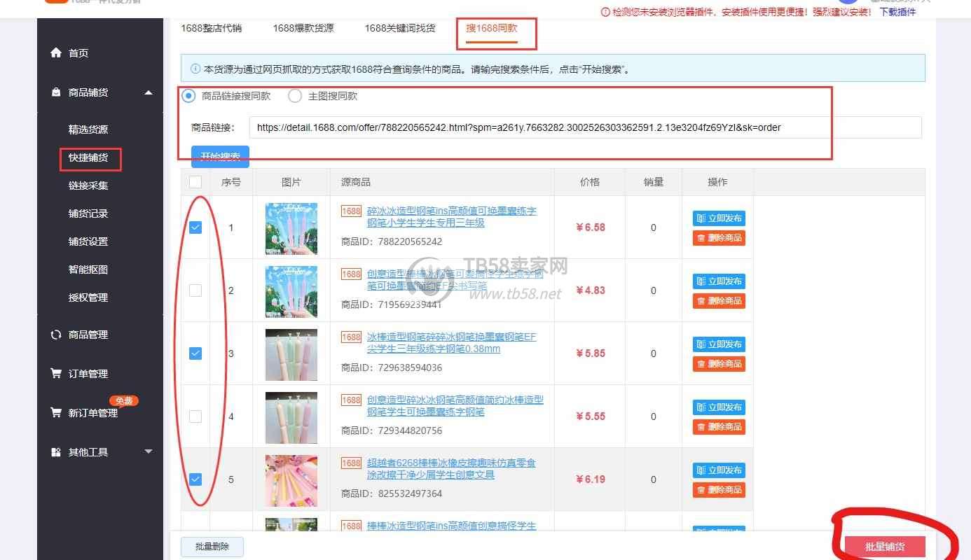Click the 批量铺货 button
The image size is (971, 560).
[885, 547]
